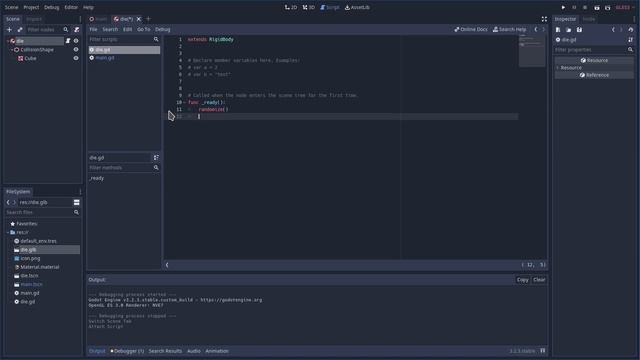Switch to 3D workspace

309,7
